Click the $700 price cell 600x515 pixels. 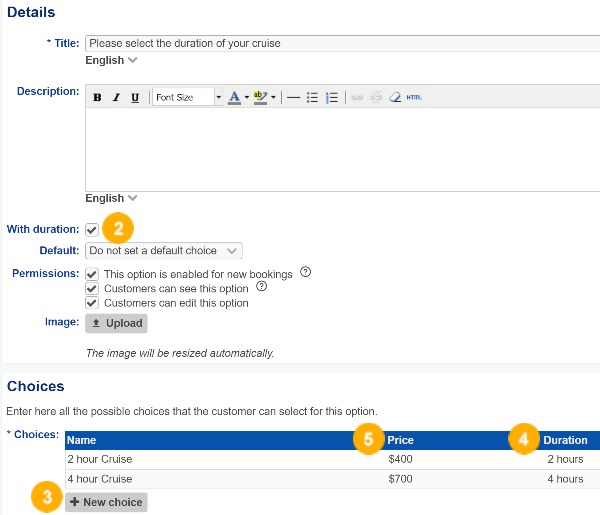pyautogui.click(x=400, y=479)
